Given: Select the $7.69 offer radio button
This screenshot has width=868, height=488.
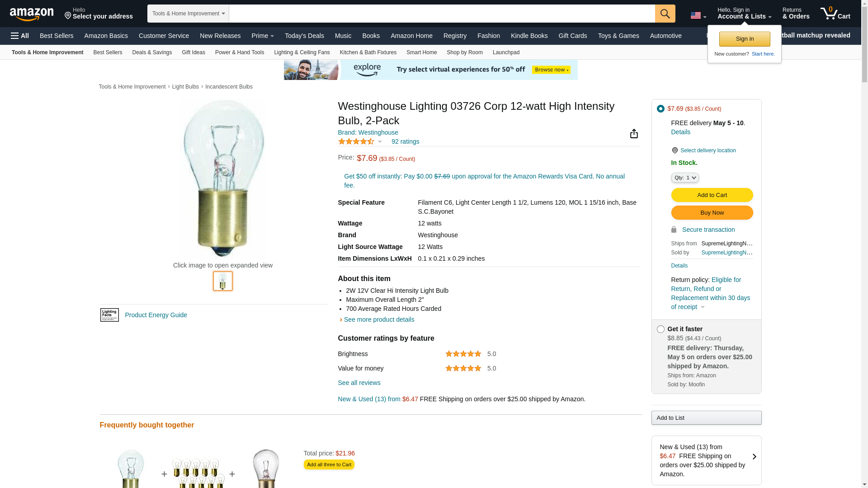Looking at the screenshot, I should click(x=660, y=108).
